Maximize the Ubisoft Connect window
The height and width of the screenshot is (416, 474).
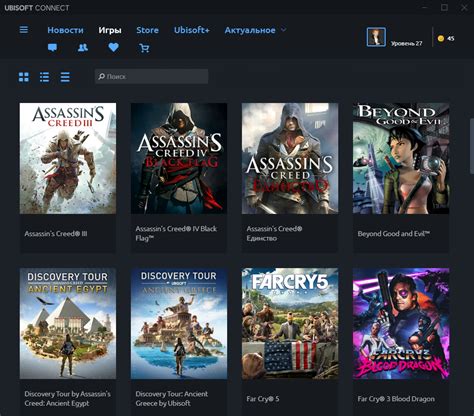tap(444, 7)
